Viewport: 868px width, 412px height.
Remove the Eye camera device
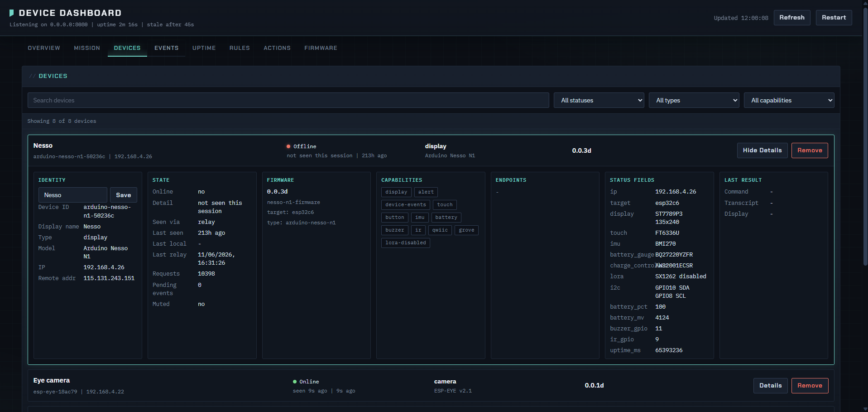click(x=810, y=386)
